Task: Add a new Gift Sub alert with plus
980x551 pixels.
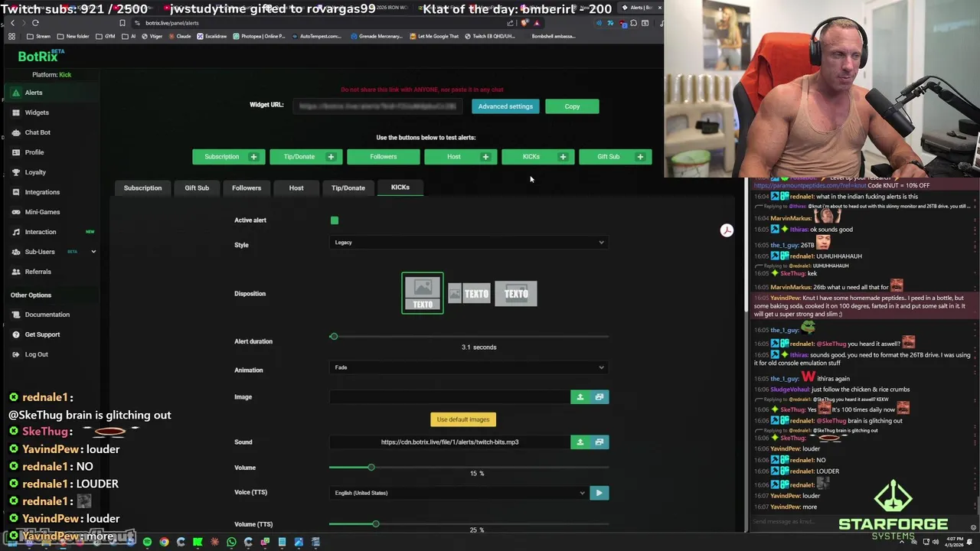Action: click(640, 157)
